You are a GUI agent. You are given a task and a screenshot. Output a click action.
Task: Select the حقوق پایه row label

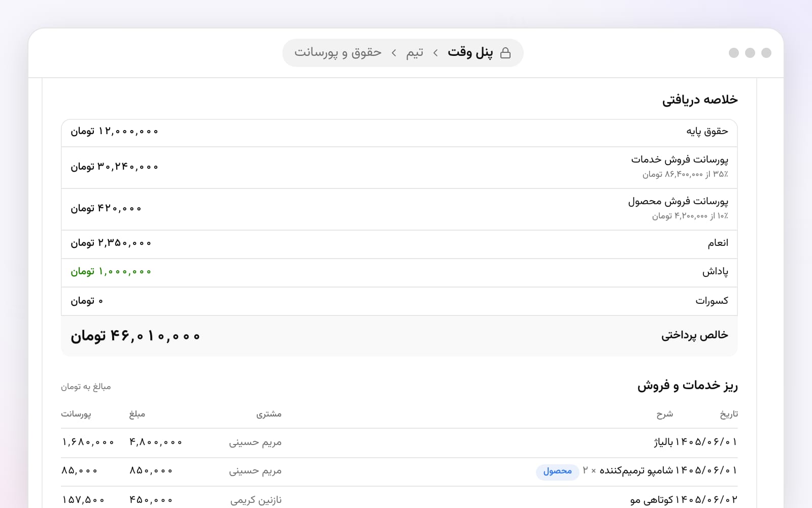click(x=707, y=132)
